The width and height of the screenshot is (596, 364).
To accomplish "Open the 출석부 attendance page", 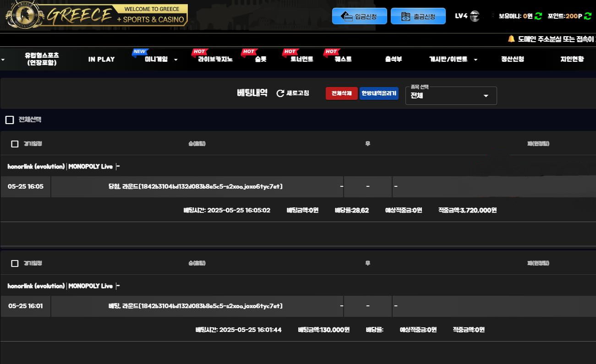I will point(394,59).
